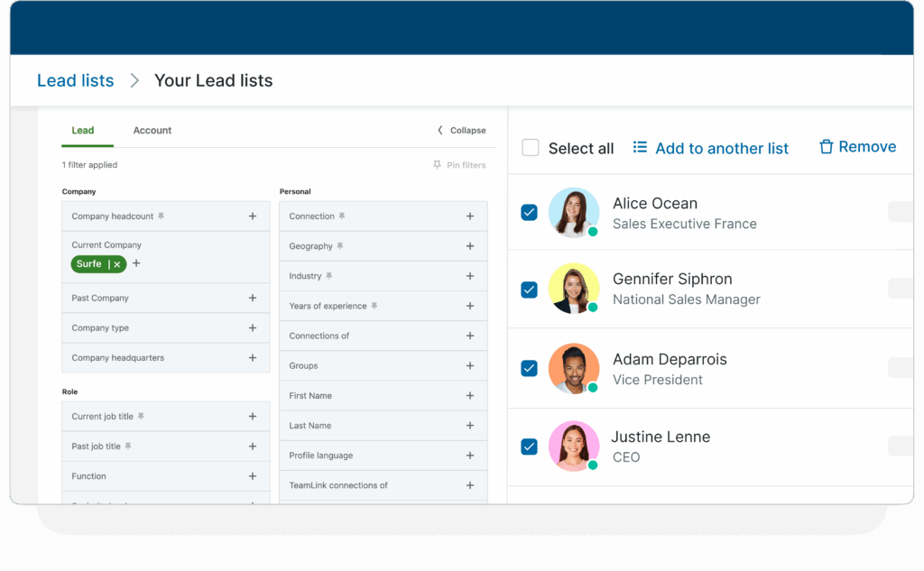Expand the Past Company filter
Image resolution: width=924 pixels, height=571 pixels.
253,299
